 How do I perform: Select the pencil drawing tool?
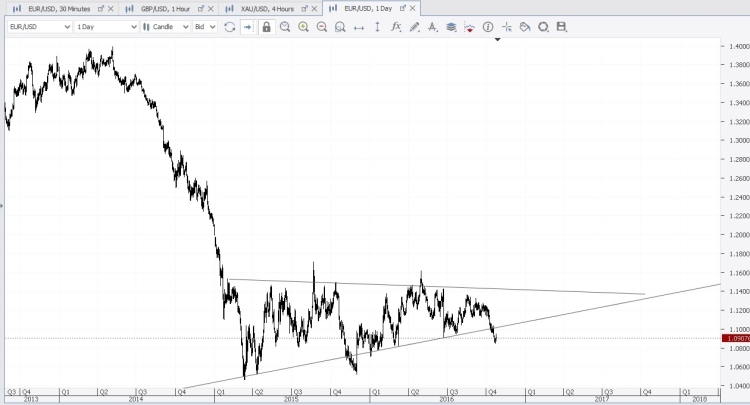[x=414, y=27]
